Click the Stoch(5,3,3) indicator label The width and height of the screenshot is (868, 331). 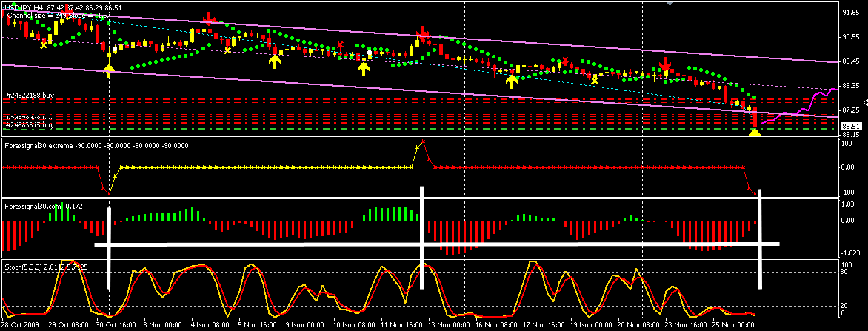point(46,267)
